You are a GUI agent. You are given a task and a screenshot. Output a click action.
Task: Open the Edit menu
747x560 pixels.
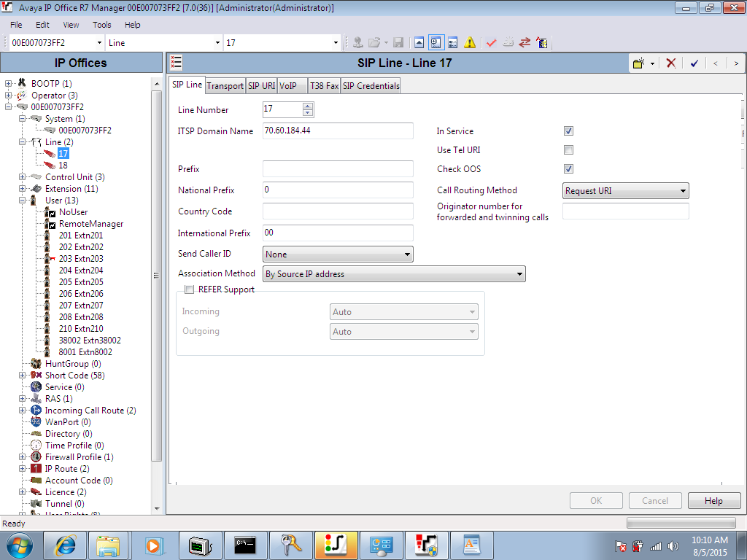pos(42,25)
